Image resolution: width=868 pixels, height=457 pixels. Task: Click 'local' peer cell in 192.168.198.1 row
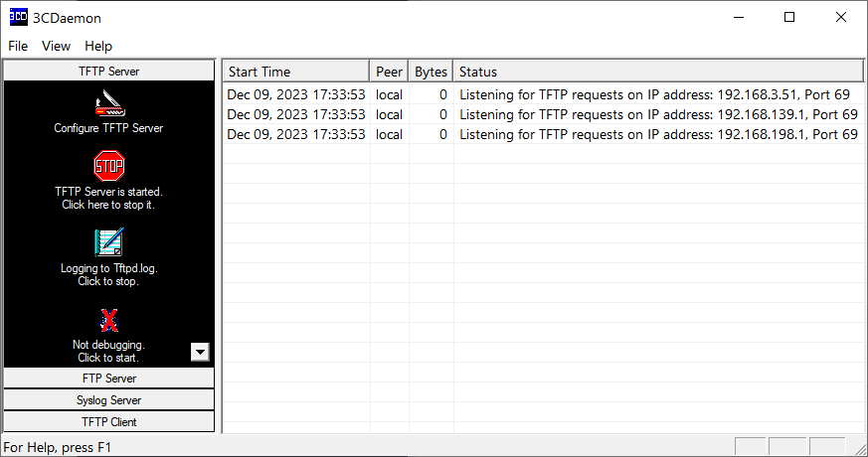point(389,134)
